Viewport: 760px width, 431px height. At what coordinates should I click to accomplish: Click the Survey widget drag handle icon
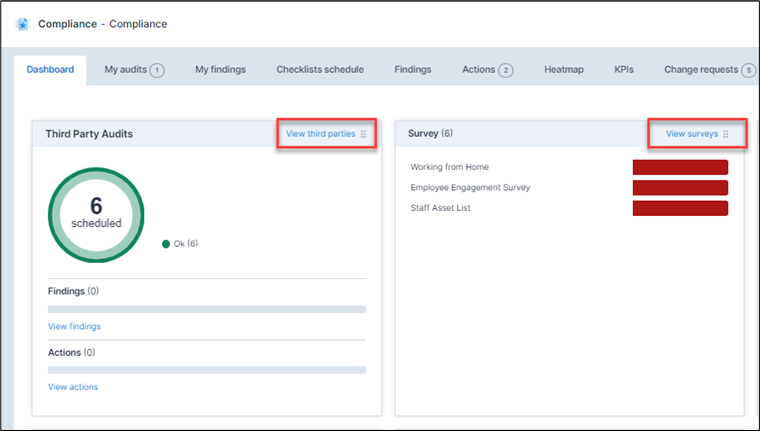pyautogui.click(x=726, y=134)
